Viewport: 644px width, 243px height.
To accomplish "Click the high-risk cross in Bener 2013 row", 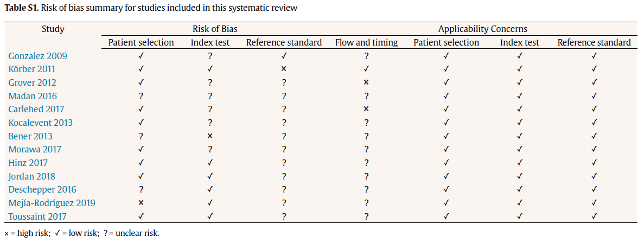I will [210, 137].
